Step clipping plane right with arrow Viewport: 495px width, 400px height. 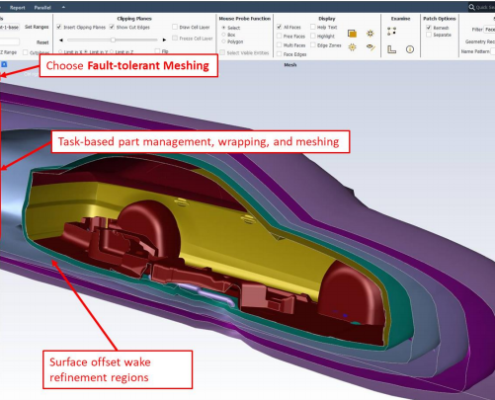pyautogui.click(x=164, y=40)
